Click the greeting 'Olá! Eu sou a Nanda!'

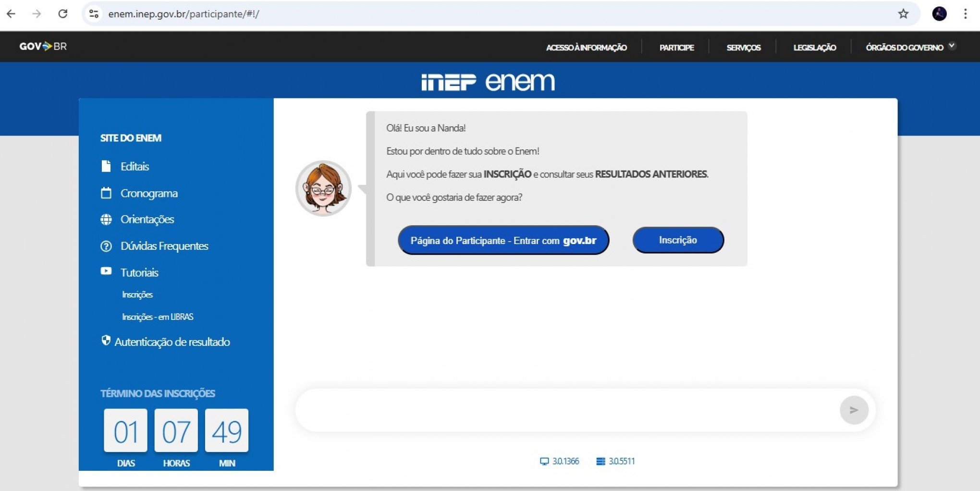point(426,128)
